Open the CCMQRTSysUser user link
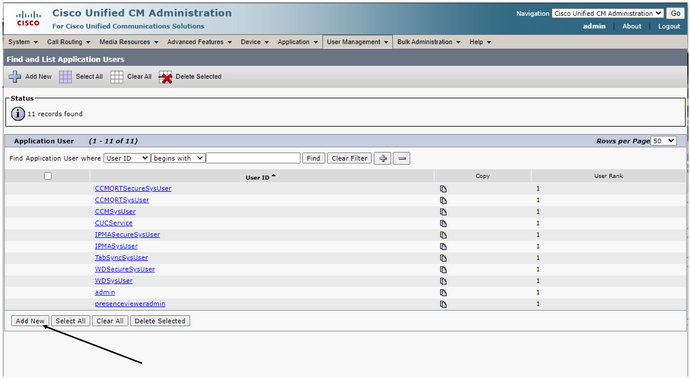Viewport: 690px width, 380px height. 122,200
